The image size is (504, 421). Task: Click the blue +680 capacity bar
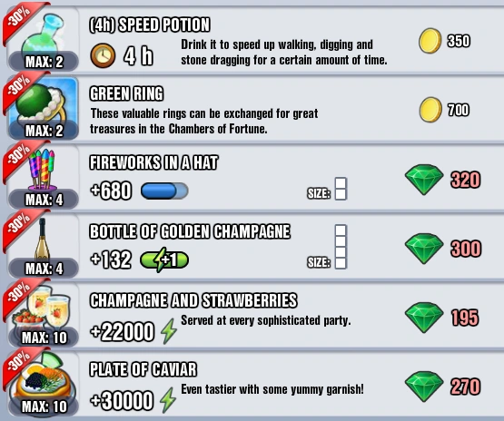164,191
